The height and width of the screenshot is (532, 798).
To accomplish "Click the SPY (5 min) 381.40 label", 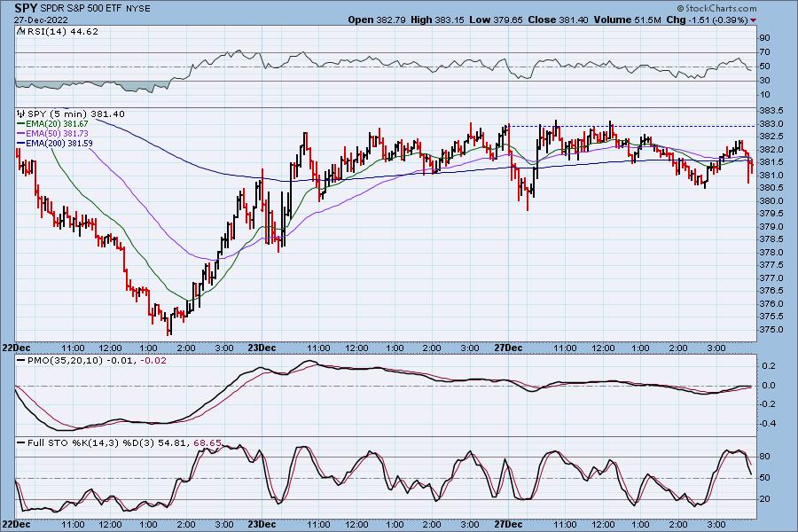I will tap(76, 114).
